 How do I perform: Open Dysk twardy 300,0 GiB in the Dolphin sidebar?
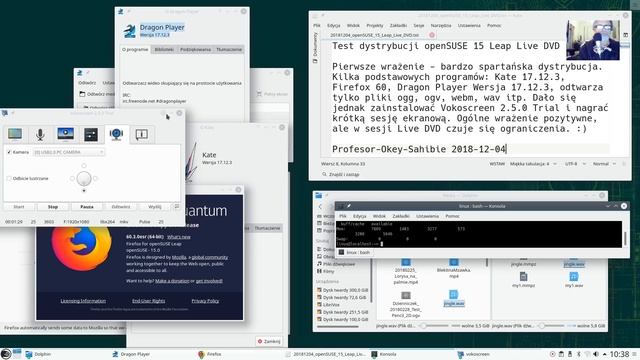click(x=342, y=290)
